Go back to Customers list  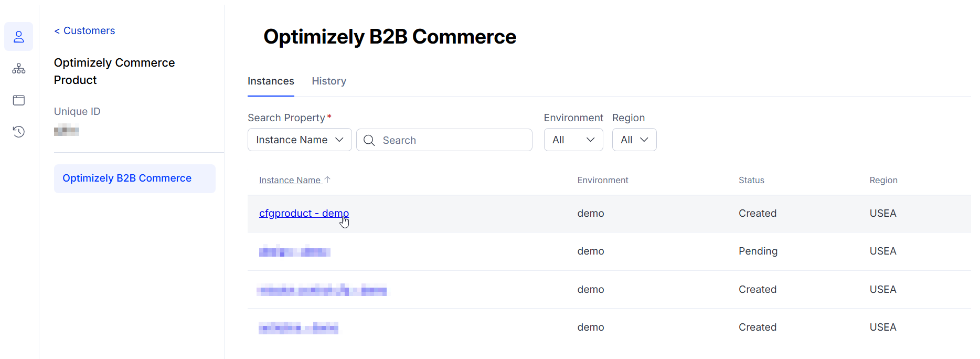coord(85,31)
